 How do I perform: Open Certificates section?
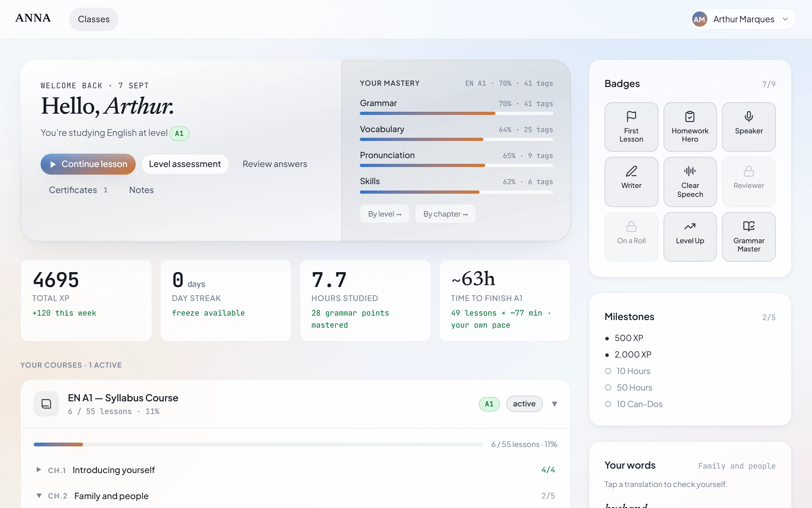[x=78, y=190]
